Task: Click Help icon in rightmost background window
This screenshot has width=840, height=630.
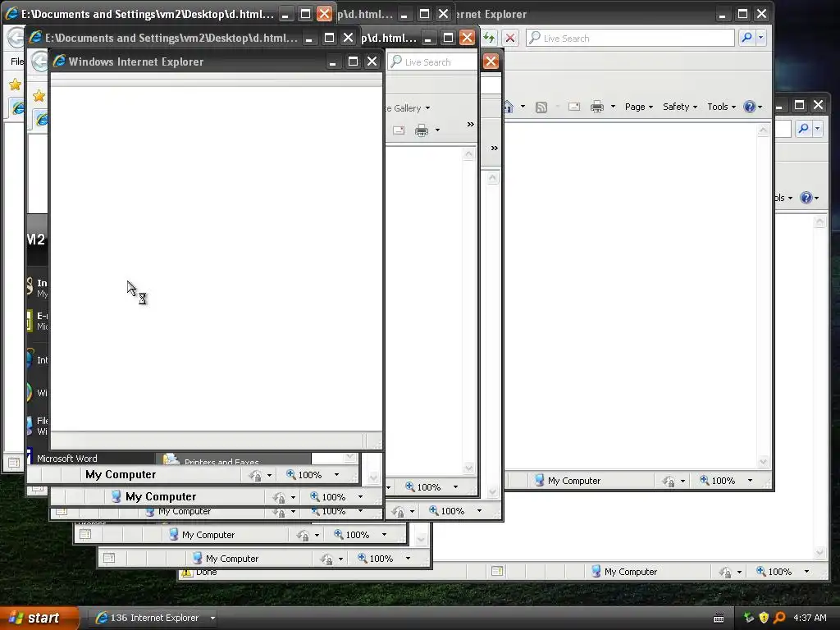Action: coord(806,198)
